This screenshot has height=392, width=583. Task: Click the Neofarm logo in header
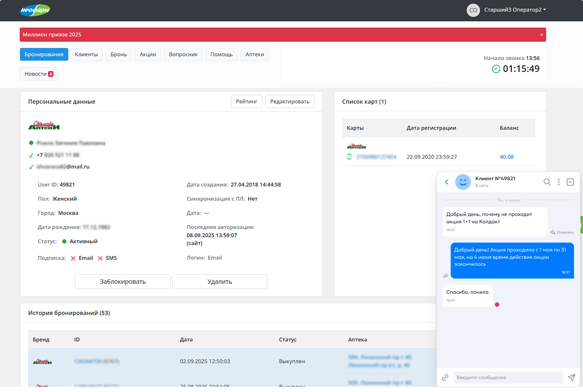point(35,10)
